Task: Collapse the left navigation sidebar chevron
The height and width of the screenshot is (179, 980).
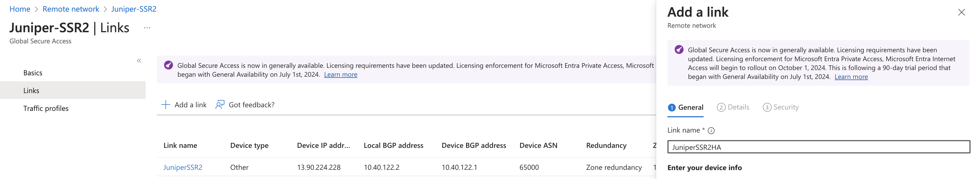Action: (x=139, y=61)
